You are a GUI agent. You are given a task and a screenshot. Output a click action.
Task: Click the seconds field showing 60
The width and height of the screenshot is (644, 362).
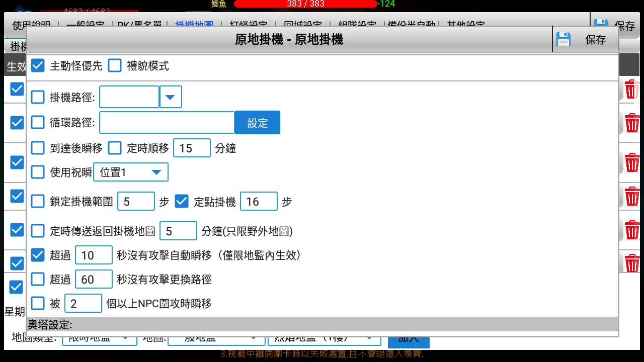coord(94,279)
